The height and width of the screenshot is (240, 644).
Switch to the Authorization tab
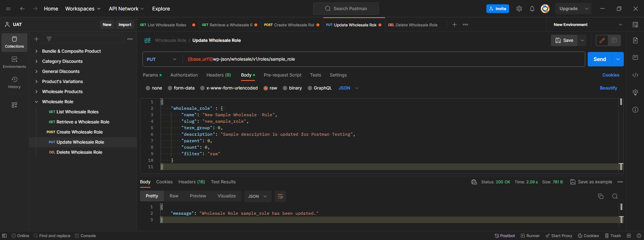coord(184,75)
